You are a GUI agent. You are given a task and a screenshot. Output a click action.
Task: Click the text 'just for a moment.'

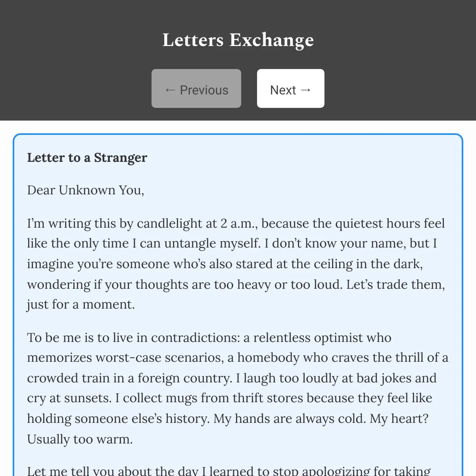click(81, 304)
